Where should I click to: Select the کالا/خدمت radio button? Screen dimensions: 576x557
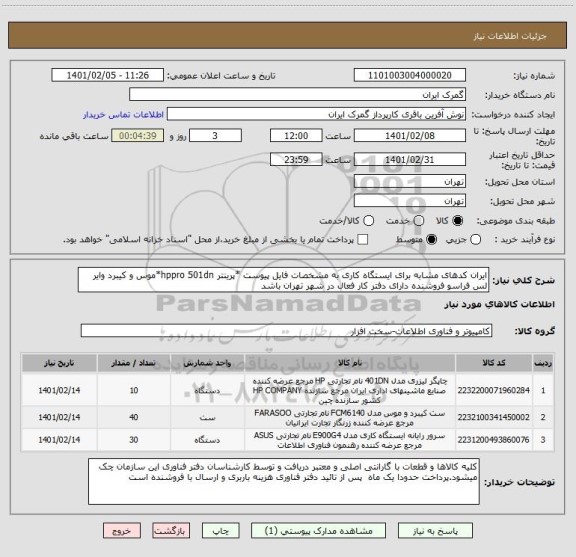click(368, 220)
